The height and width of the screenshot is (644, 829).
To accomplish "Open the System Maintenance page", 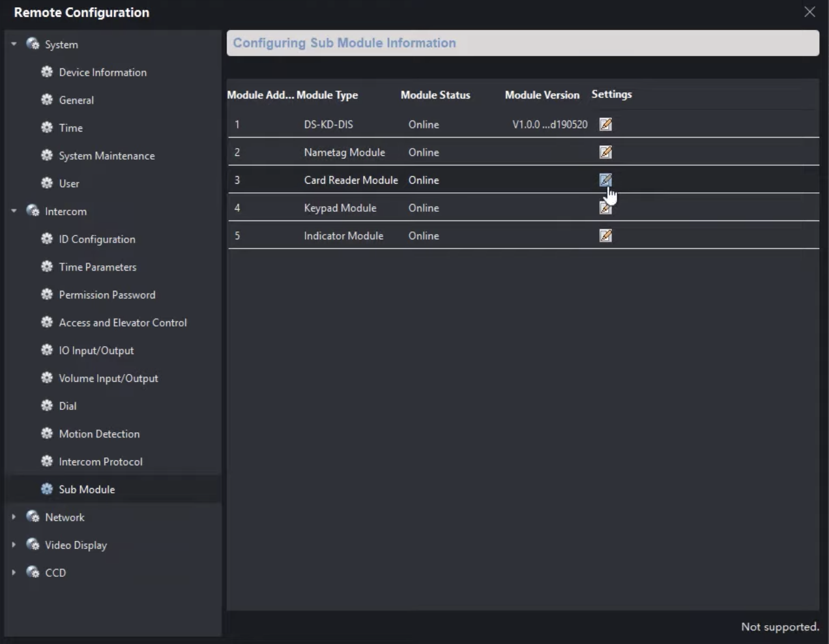I will (x=107, y=156).
